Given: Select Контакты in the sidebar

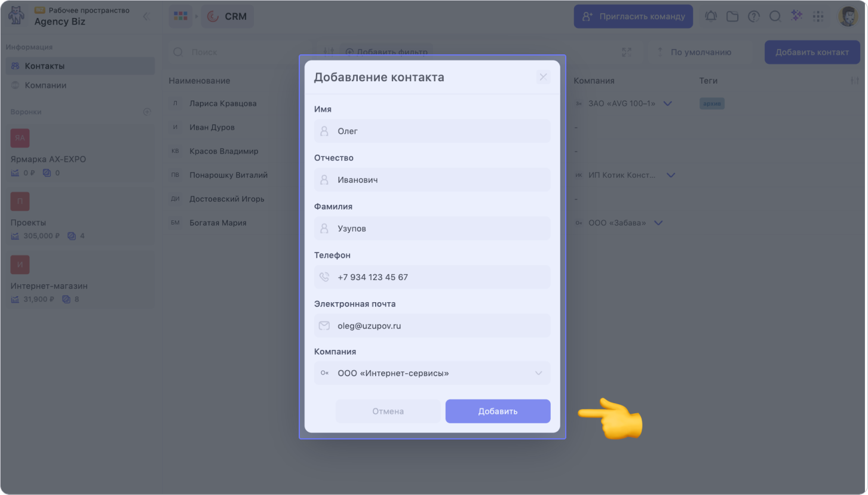Looking at the screenshot, I should tap(44, 66).
